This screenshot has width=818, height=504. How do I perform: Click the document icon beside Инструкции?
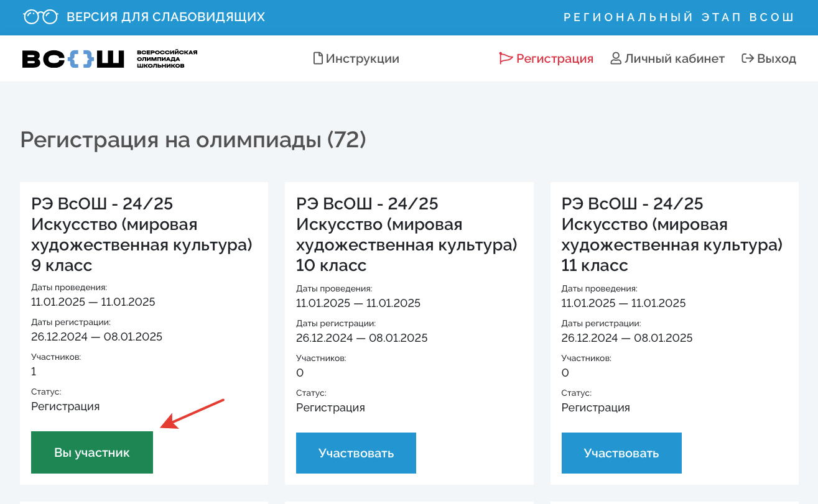[x=318, y=59]
